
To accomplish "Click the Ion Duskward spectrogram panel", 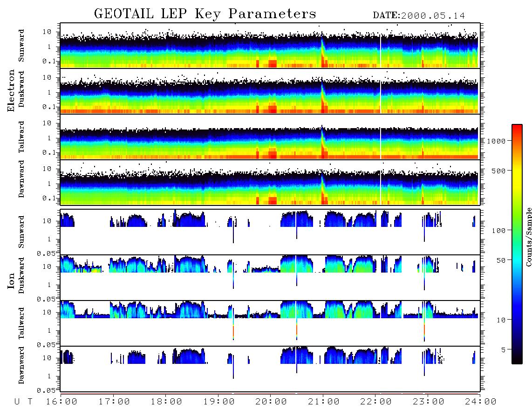I will [270, 278].
